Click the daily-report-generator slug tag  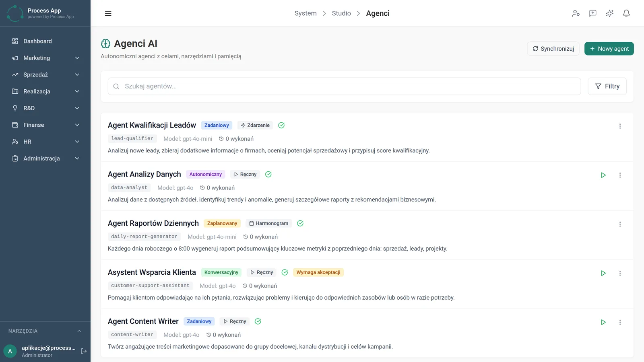pyautogui.click(x=144, y=237)
